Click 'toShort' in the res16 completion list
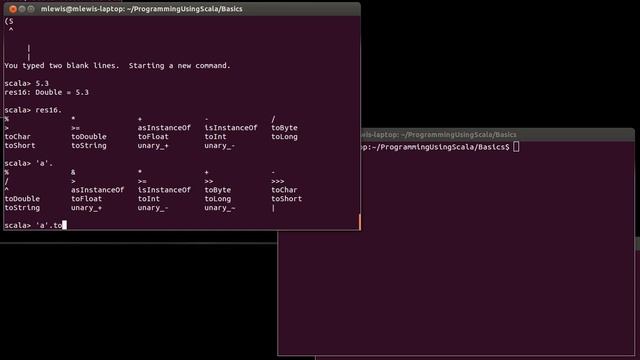 point(20,146)
